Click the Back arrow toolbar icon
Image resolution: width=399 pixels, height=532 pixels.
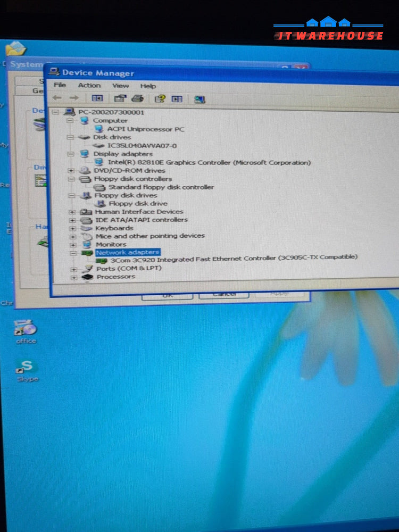(x=57, y=98)
